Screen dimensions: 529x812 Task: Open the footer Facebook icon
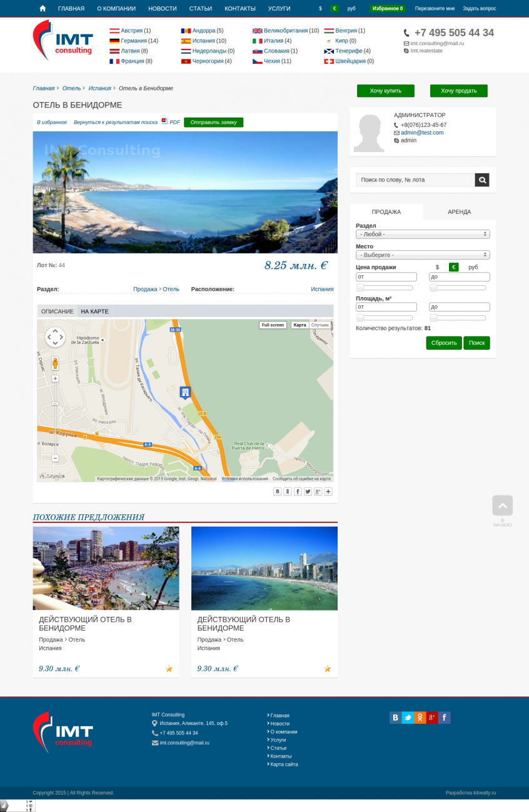point(445,718)
